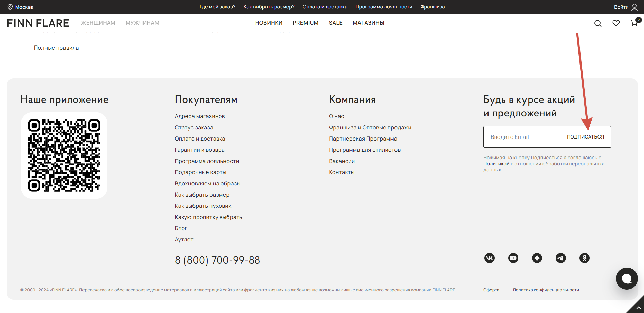Image resolution: width=644 pixels, height=313 pixels.
Task: Open footer 'Как выбрать размер' link
Action: click(202, 195)
